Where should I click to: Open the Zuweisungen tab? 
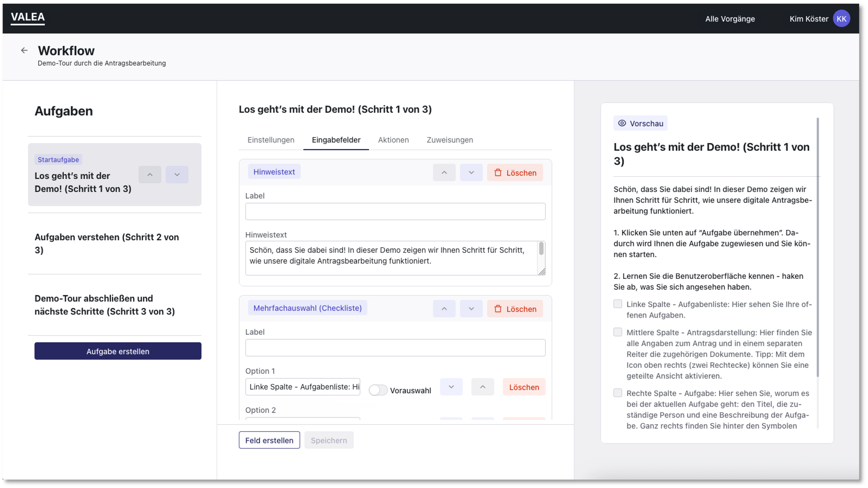(450, 140)
